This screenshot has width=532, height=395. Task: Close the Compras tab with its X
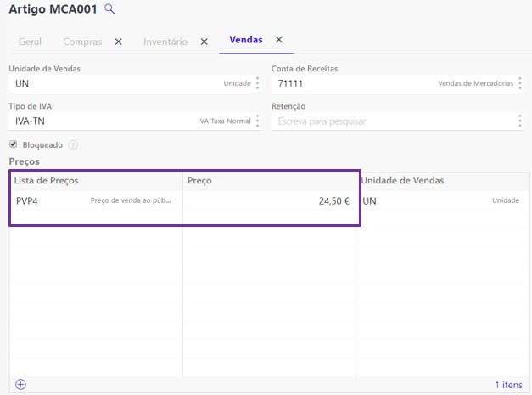pos(119,42)
